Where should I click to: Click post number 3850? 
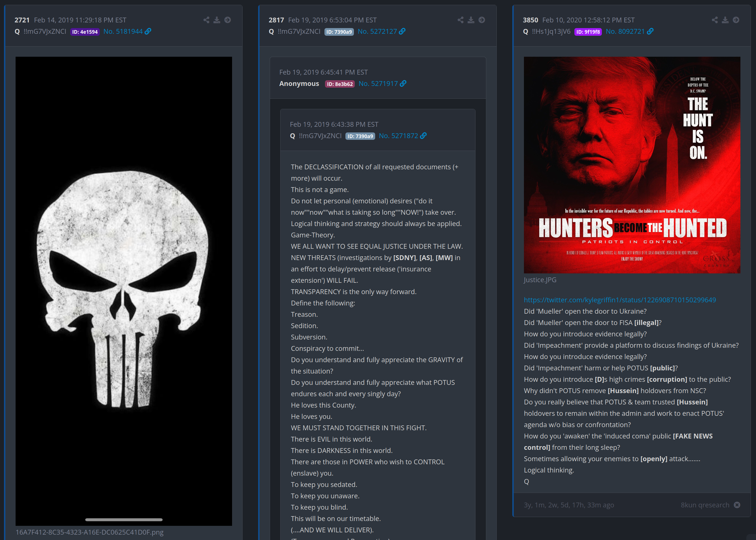click(530, 20)
